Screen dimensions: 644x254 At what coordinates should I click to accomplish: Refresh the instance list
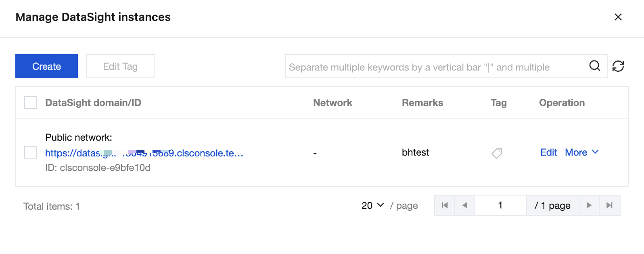[618, 66]
